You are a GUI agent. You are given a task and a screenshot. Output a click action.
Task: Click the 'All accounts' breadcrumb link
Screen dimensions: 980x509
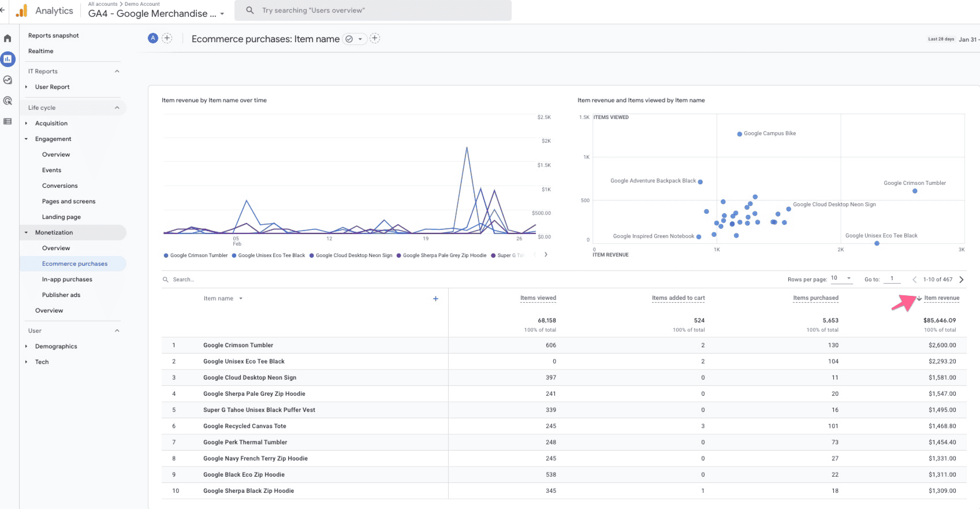[103, 4]
